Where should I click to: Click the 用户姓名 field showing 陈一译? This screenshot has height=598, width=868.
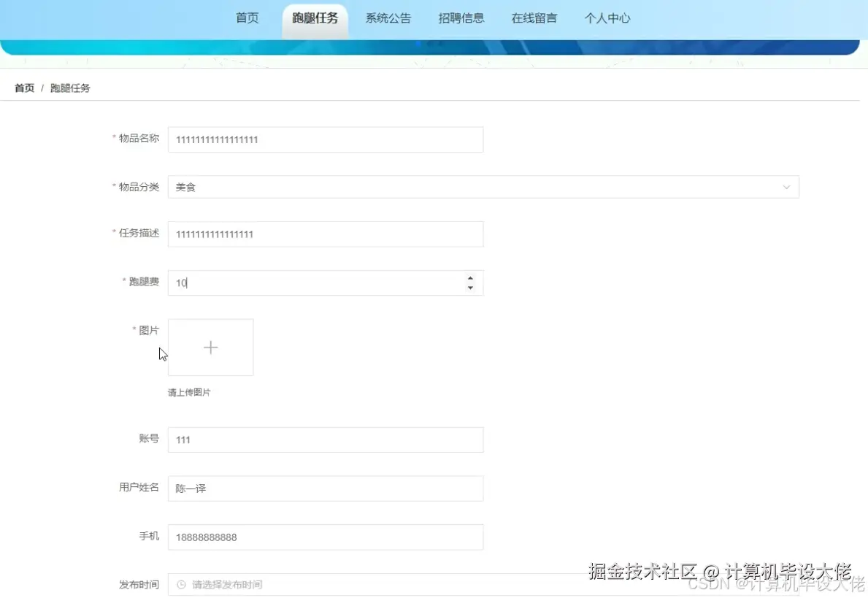[x=325, y=488]
